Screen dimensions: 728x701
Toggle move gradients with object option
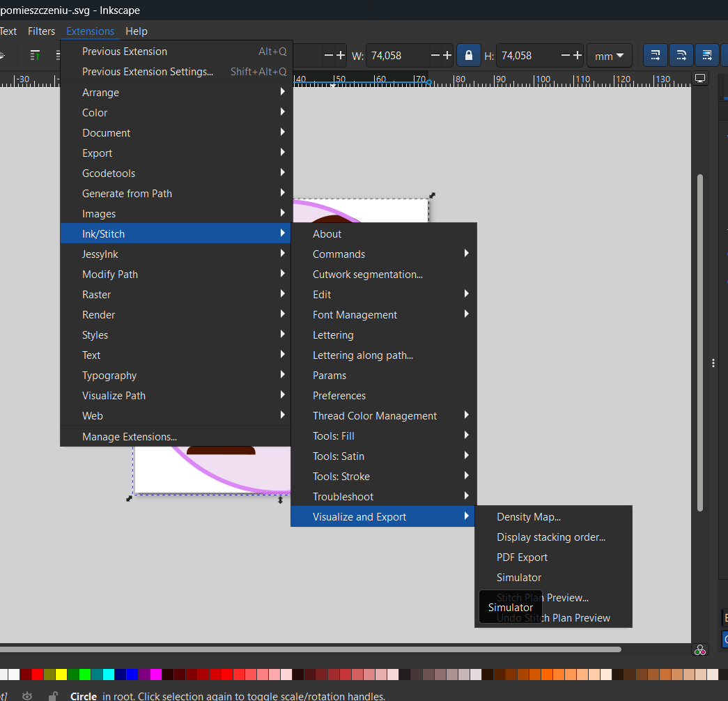tap(707, 56)
